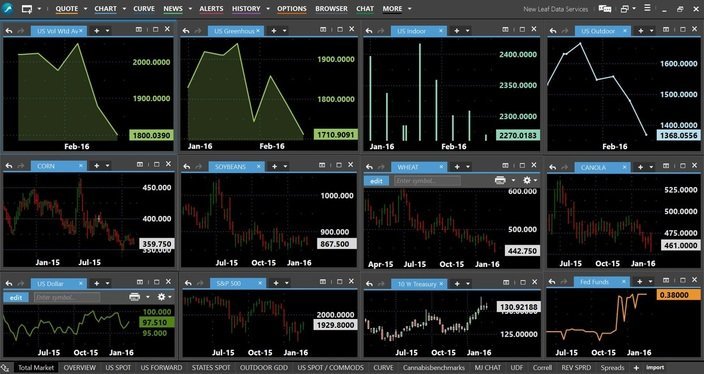Click window layout icon in top bar
The height and width of the screenshot is (374, 704).
(x=625, y=9)
